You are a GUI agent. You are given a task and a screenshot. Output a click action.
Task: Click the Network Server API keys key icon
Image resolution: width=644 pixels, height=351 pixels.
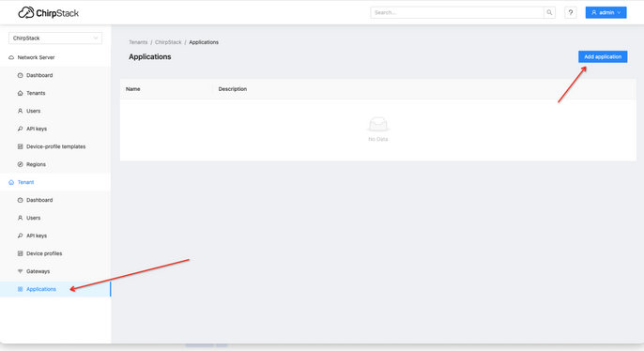click(20, 129)
